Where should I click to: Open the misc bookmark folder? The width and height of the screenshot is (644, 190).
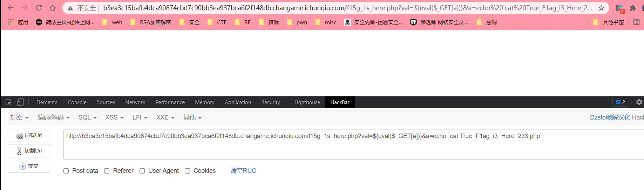326,22
